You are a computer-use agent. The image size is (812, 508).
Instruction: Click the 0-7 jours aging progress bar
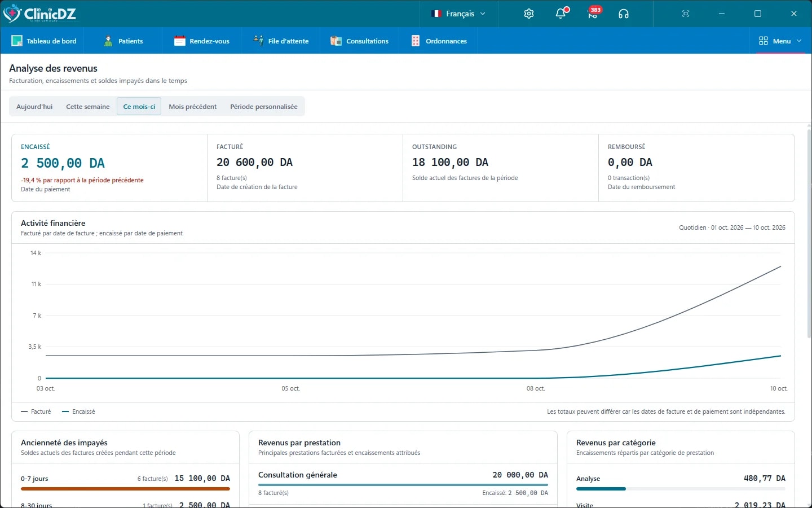[x=125, y=489]
